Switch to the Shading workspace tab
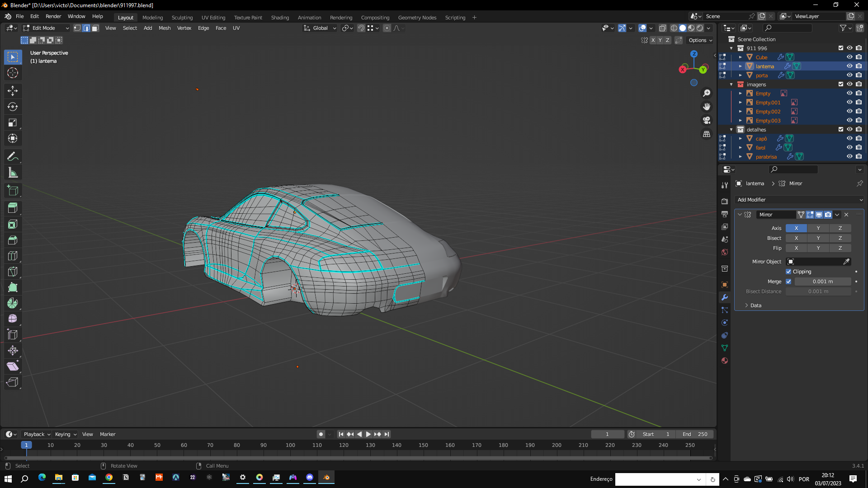The image size is (868, 488). click(280, 18)
